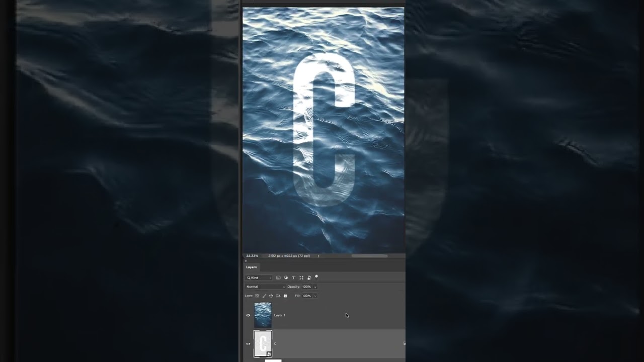Click the Opacity 100% value field
644x362 pixels.
[x=306, y=287]
